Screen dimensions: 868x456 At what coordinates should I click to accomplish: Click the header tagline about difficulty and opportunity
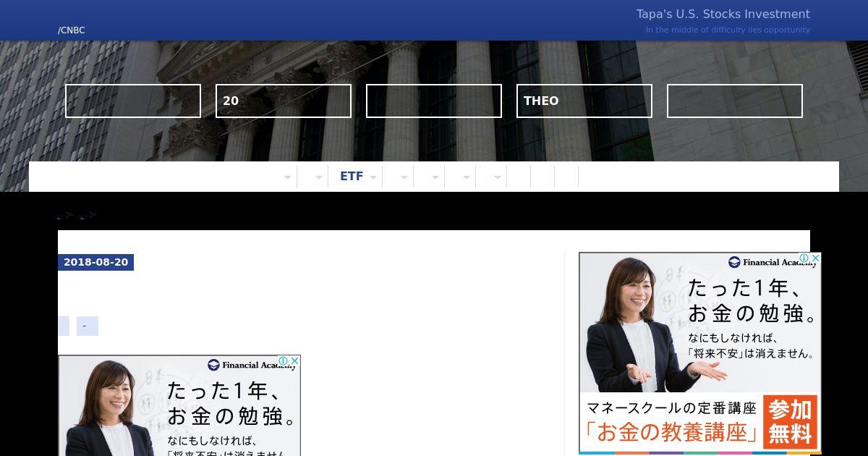[728, 30]
